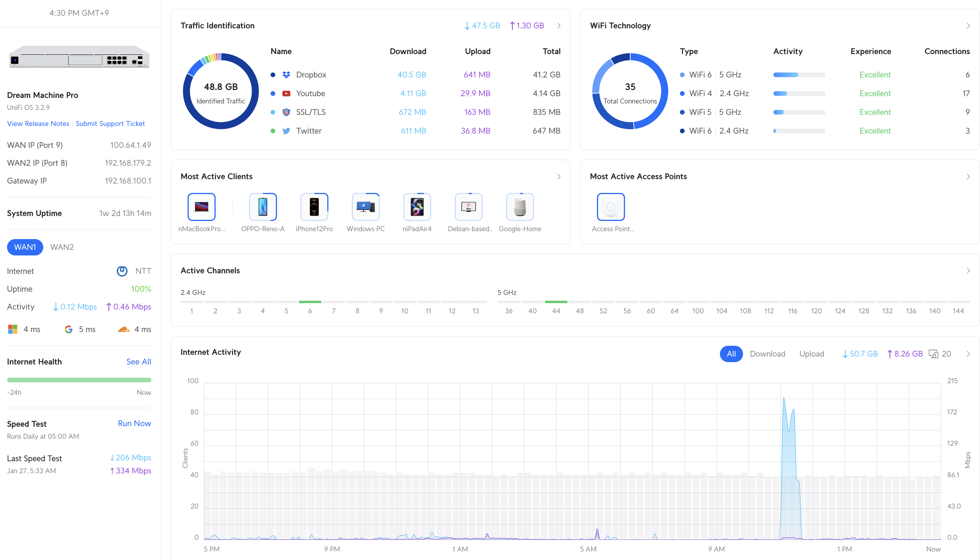
Task: Select the WAN1 toggle pill
Action: (25, 247)
